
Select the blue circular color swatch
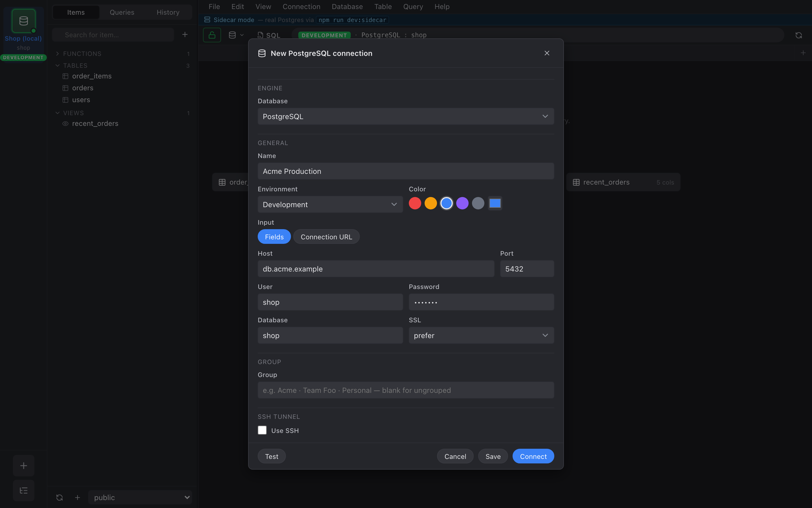[446, 203]
